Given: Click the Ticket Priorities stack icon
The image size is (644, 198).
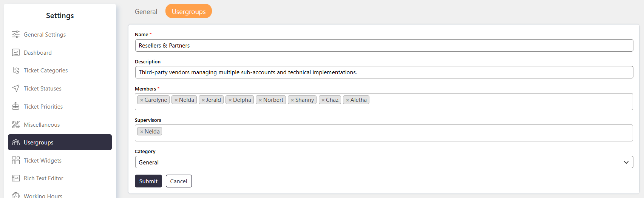Looking at the screenshot, I should pyautogui.click(x=16, y=106).
